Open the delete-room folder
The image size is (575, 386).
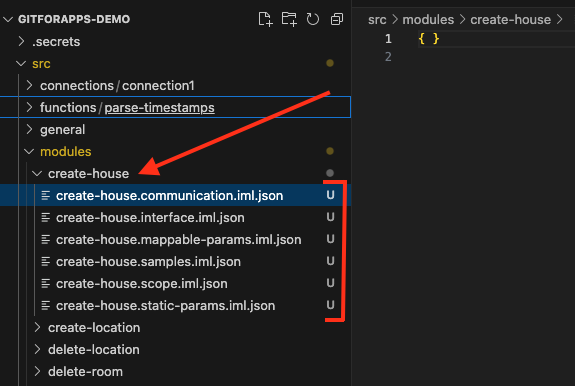pos(85,372)
